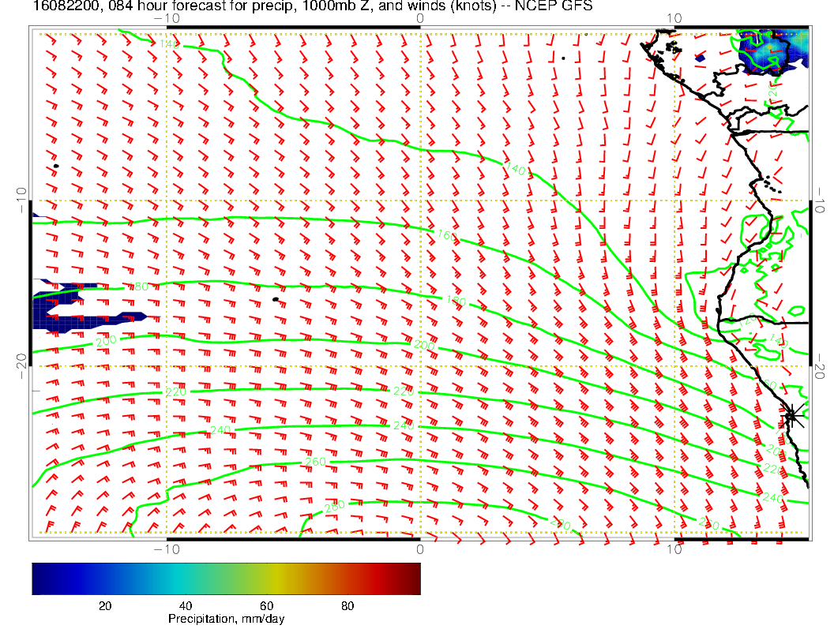Image resolution: width=834 pixels, height=644 pixels.
Task: Click the right axis latitude label -10
Action: (x=821, y=195)
